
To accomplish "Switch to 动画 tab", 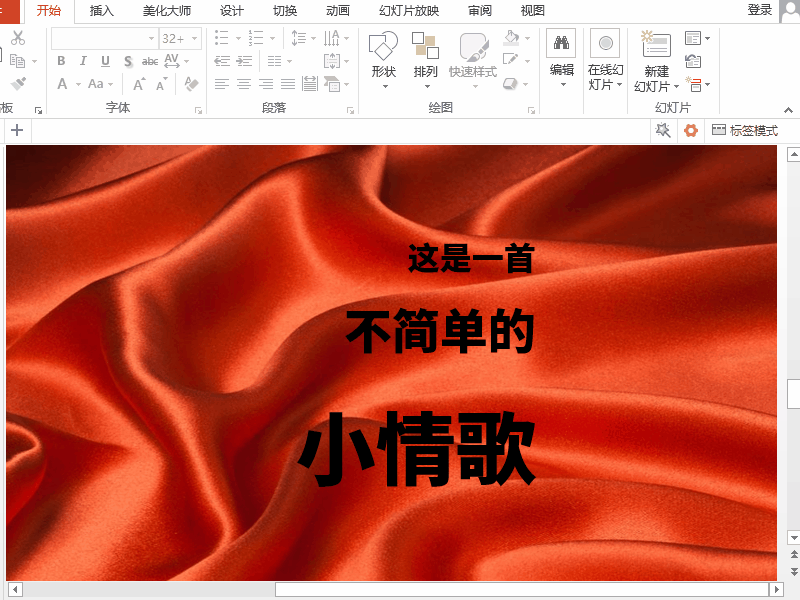I will coord(338,11).
